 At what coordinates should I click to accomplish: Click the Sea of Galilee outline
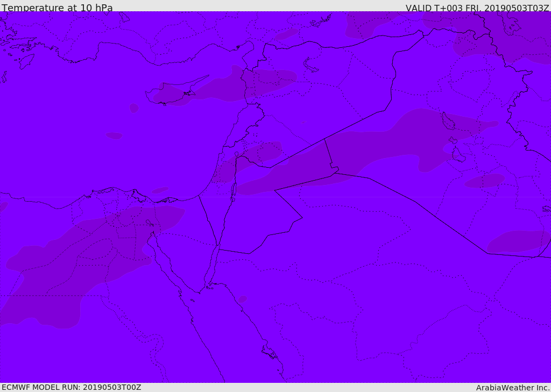[x=236, y=154]
